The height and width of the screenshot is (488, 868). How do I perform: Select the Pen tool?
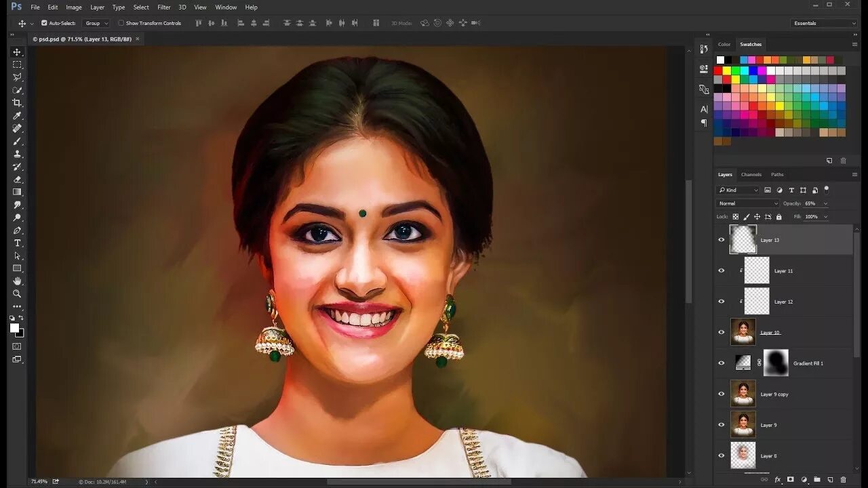[17, 230]
